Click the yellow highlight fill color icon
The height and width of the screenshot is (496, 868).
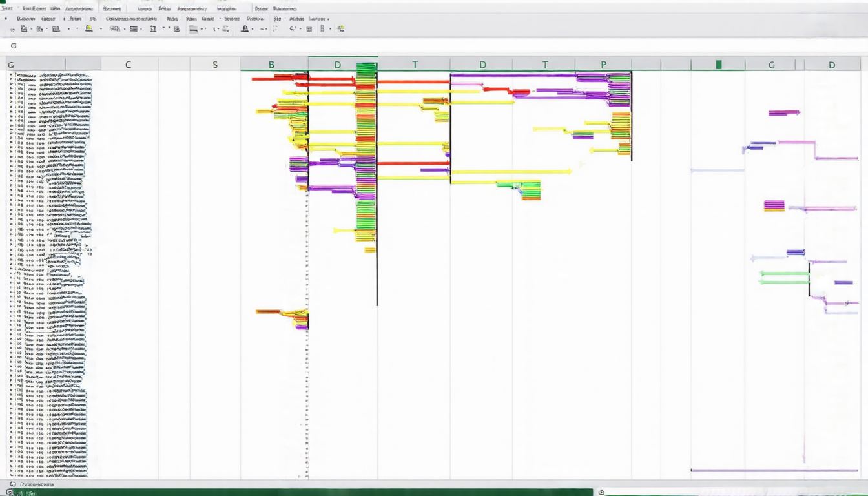tap(88, 28)
